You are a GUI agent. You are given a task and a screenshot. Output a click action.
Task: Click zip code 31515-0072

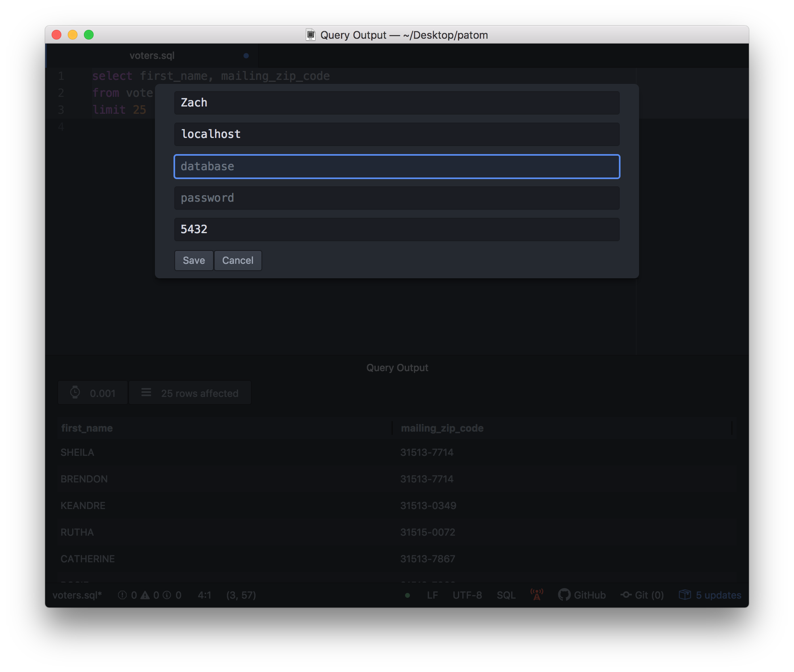(x=428, y=532)
